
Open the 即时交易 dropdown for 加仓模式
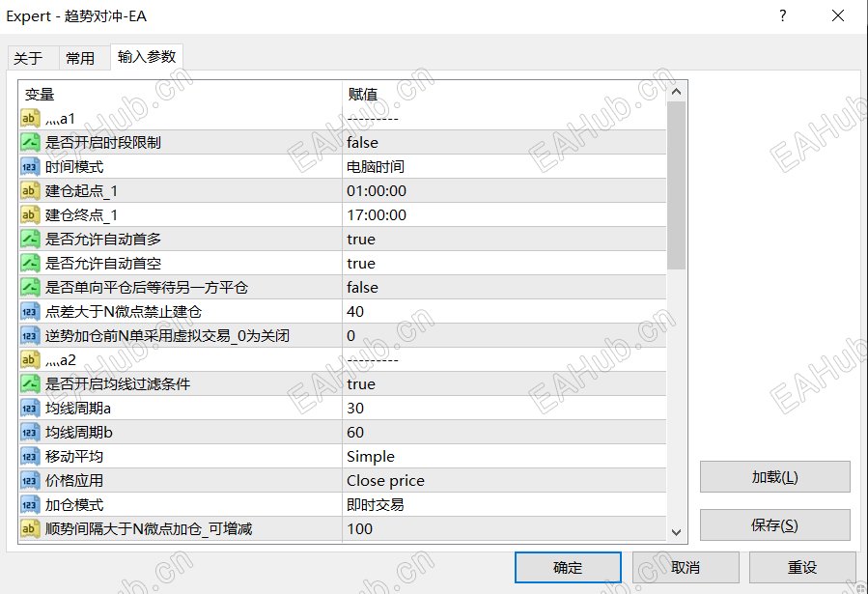(504, 505)
